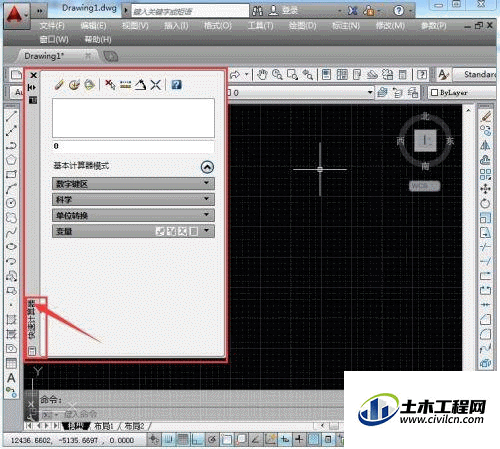Expand the 数字键区 section
This screenshot has height=449, width=500.
(133, 183)
